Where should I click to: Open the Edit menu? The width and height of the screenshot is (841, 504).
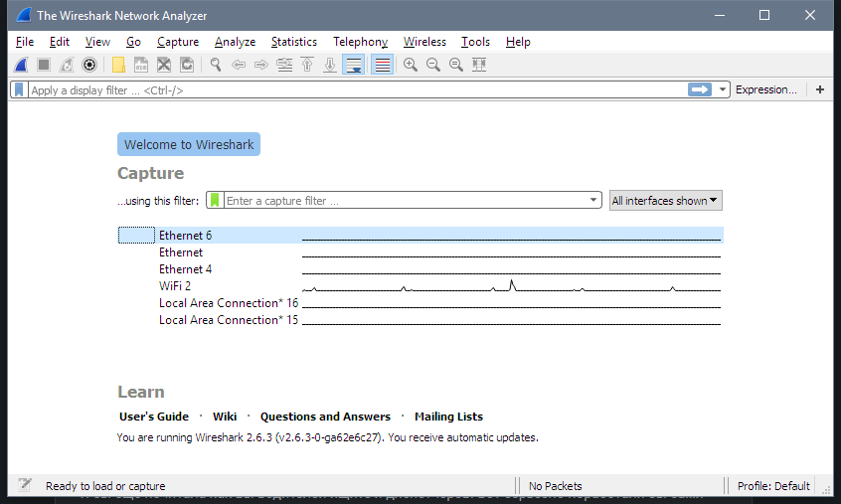point(60,42)
